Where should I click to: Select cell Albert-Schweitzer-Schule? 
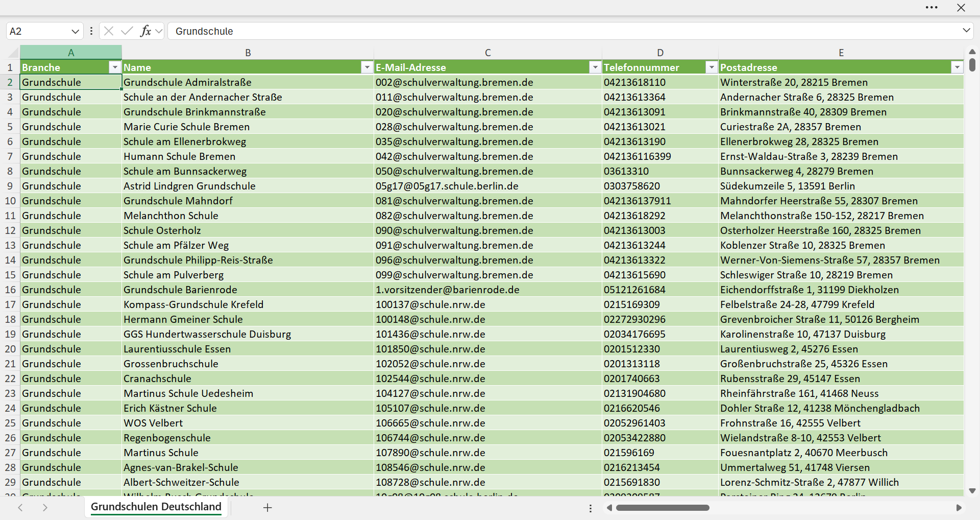tap(248, 482)
